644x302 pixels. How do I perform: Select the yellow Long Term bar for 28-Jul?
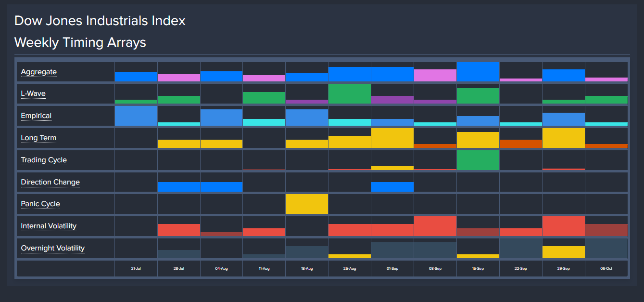tap(179, 144)
